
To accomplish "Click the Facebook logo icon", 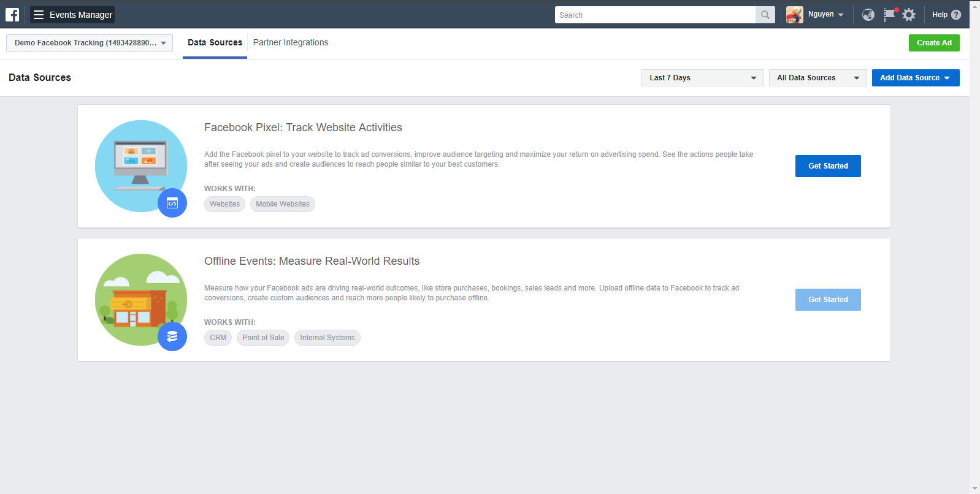I will [x=12, y=15].
